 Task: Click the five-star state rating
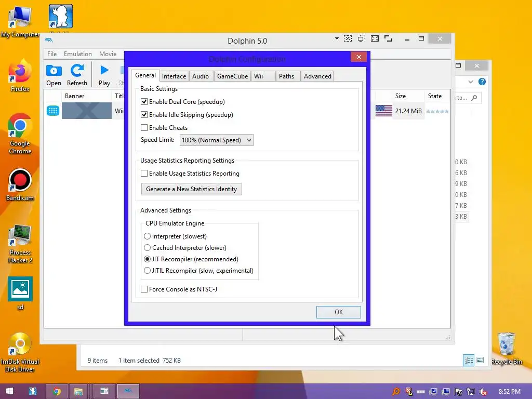coord(437,111)
